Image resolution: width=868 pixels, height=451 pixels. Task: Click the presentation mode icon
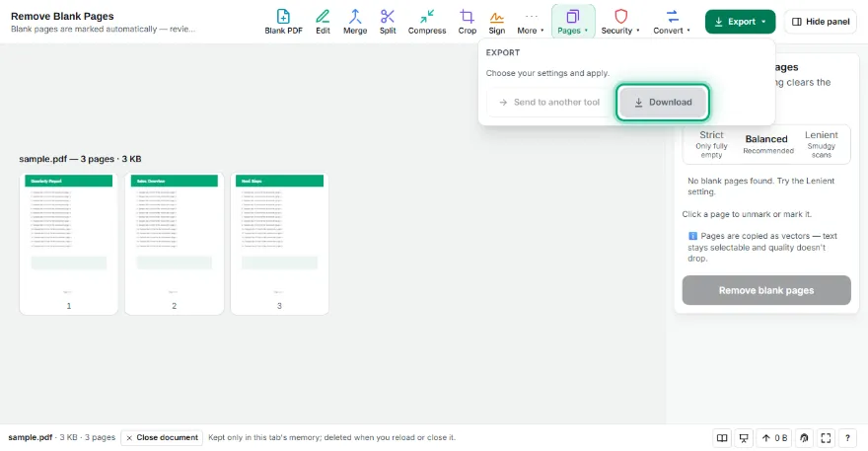pos(744,438)
